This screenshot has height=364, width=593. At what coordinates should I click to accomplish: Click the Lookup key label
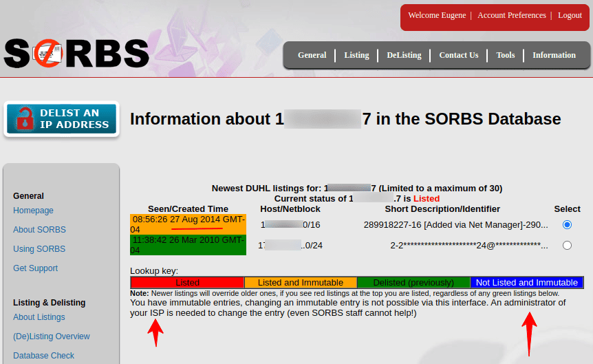[154, 271]
